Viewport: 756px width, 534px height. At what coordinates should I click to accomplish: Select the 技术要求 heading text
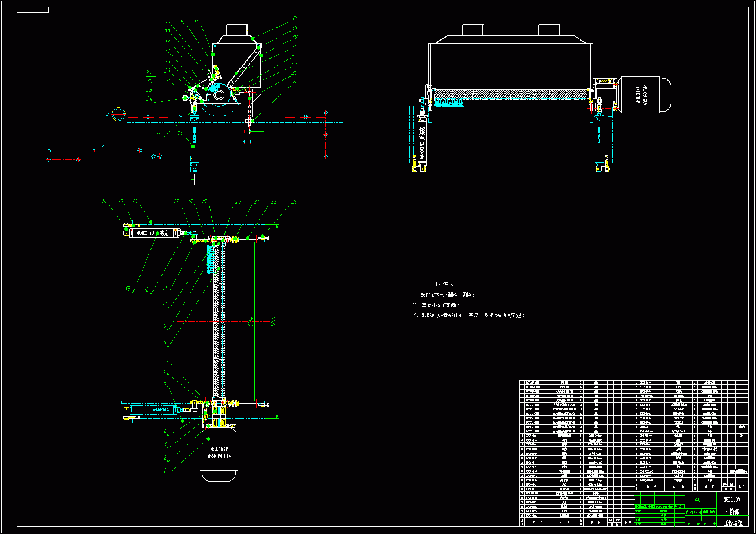(445, 284)
